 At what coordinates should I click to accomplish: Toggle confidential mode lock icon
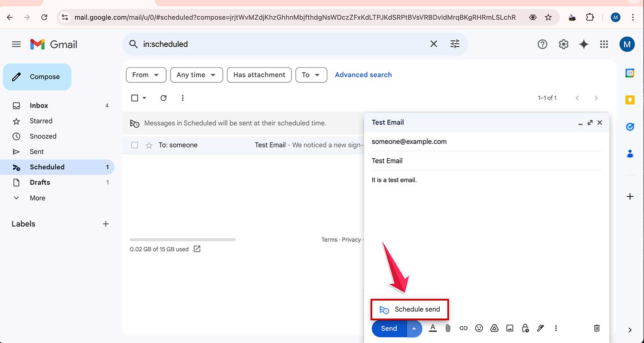coord(525,328)
